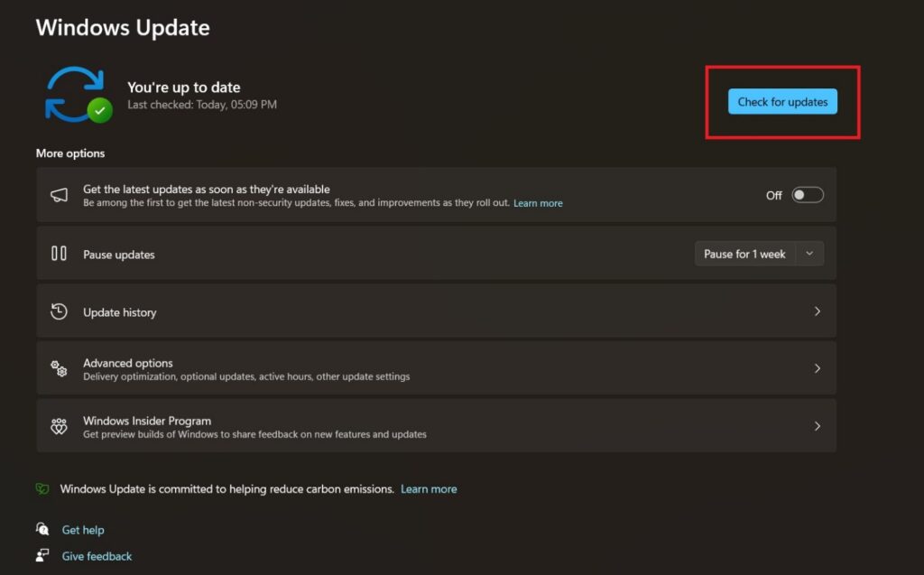Click the Windows Insider Program icon
924x575 pixels.
(x=59, y=426)
